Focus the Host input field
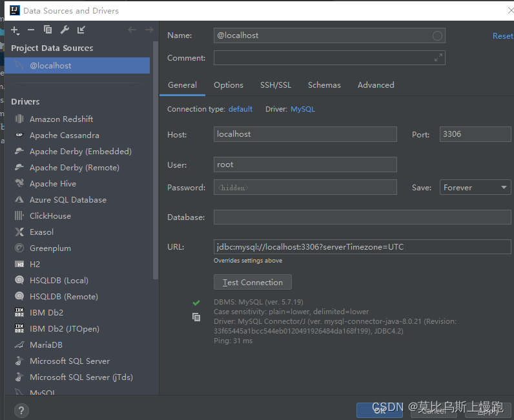This screenshot has width=514, height=420. 305,134
